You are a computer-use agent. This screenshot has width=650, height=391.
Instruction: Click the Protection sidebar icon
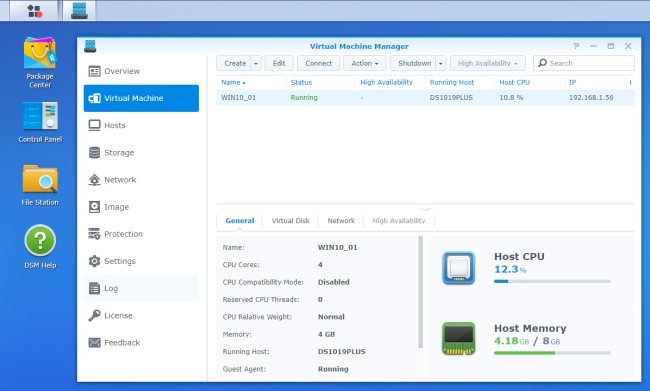tap(95, 234)
